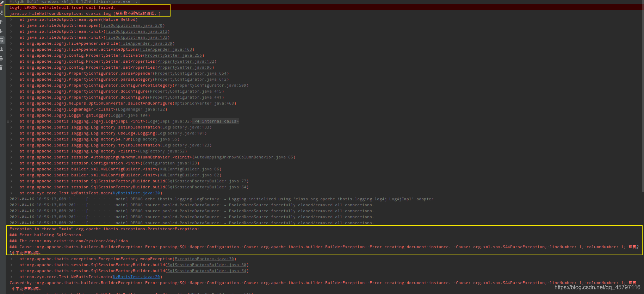The image size is (644, 294).
Task: Open the FileAppender.java:289 link
Action: (x=146, y=44)
